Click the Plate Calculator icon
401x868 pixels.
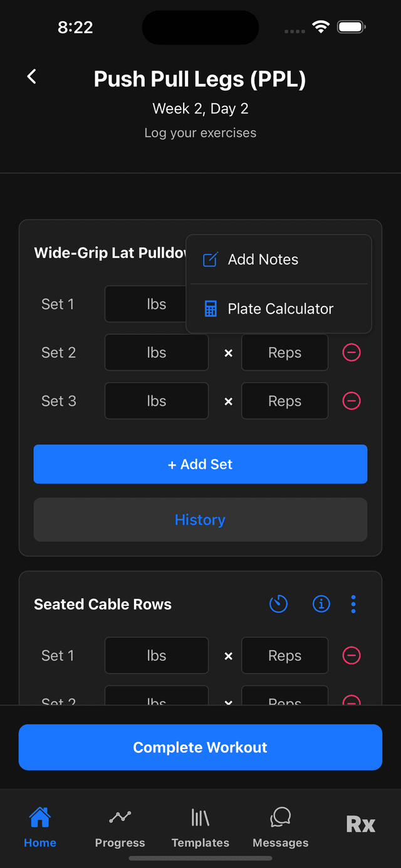tap(209, 308)
